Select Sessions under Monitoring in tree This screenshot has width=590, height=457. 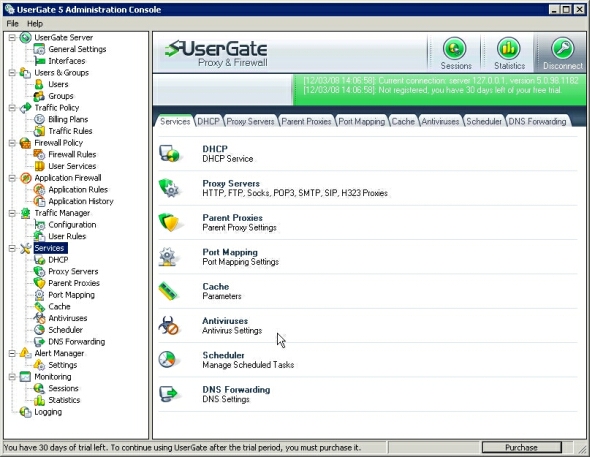63,388
